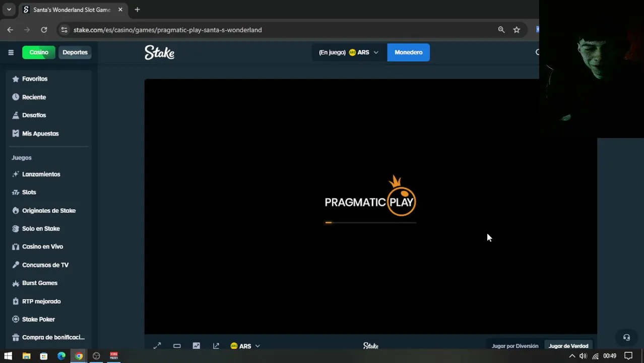644x363 pixels.
Task: Open Originales de Stake category
Action: click(x=49, y=210)
